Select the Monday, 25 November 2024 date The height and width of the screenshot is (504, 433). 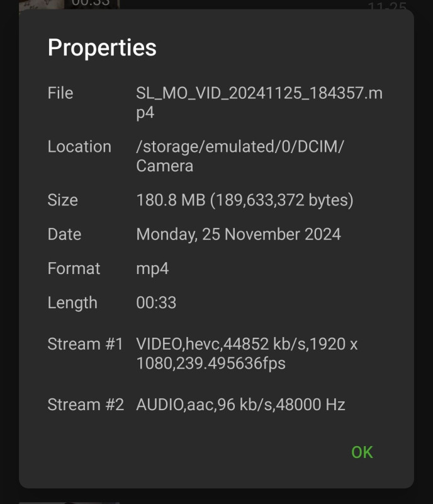[239, 234]
